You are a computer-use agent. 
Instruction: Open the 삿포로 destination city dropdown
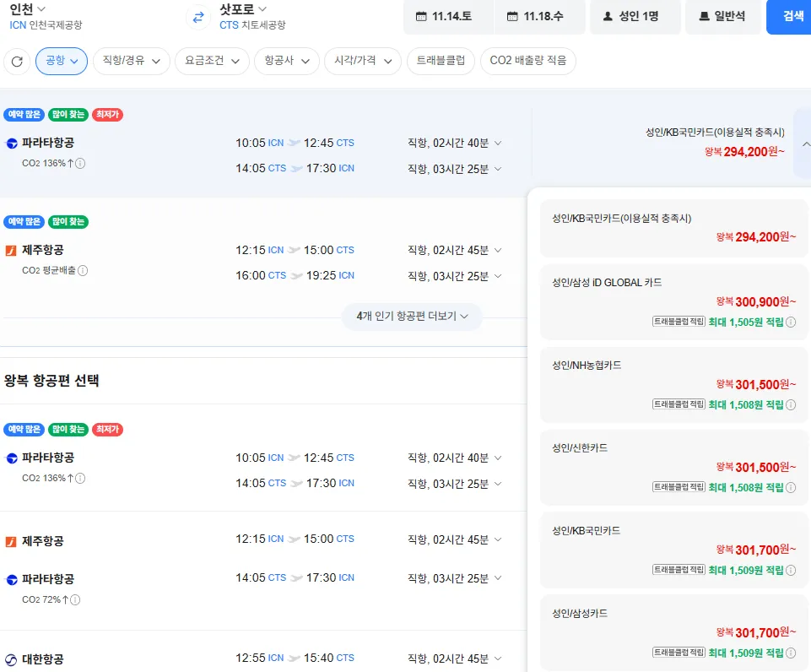[243, 8]
